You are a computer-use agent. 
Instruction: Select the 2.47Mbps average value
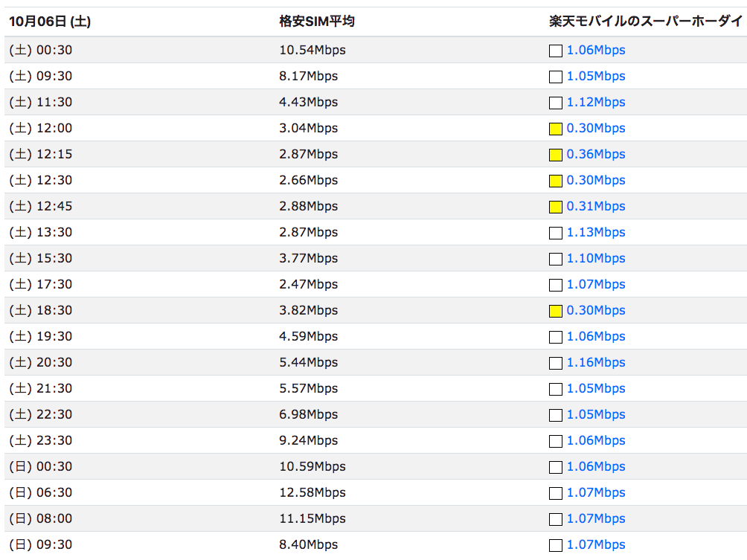tap(308, 284)
